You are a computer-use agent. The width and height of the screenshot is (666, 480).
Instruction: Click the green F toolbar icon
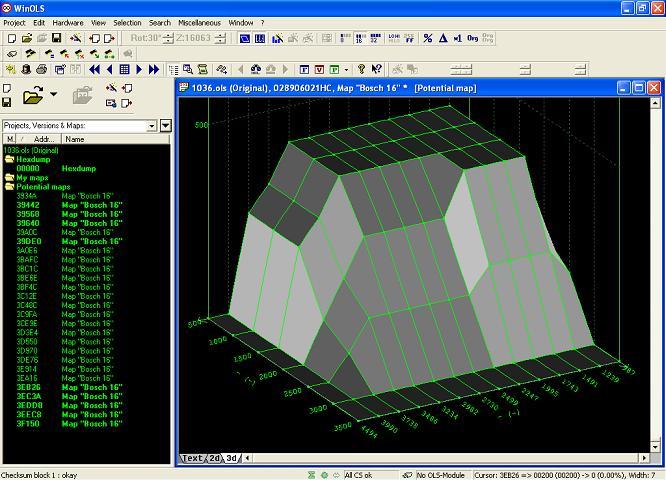coord(335,69)
